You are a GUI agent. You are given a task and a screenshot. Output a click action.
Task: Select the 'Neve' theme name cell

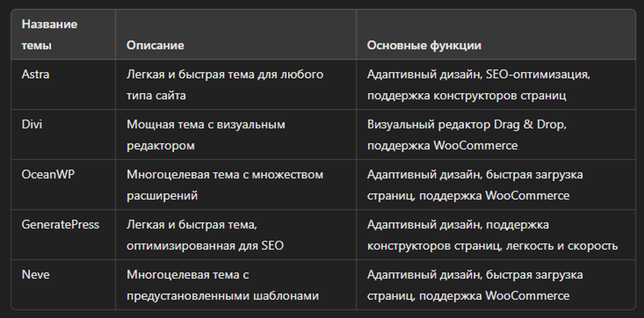pyautogui.click(x=63, y=284)
